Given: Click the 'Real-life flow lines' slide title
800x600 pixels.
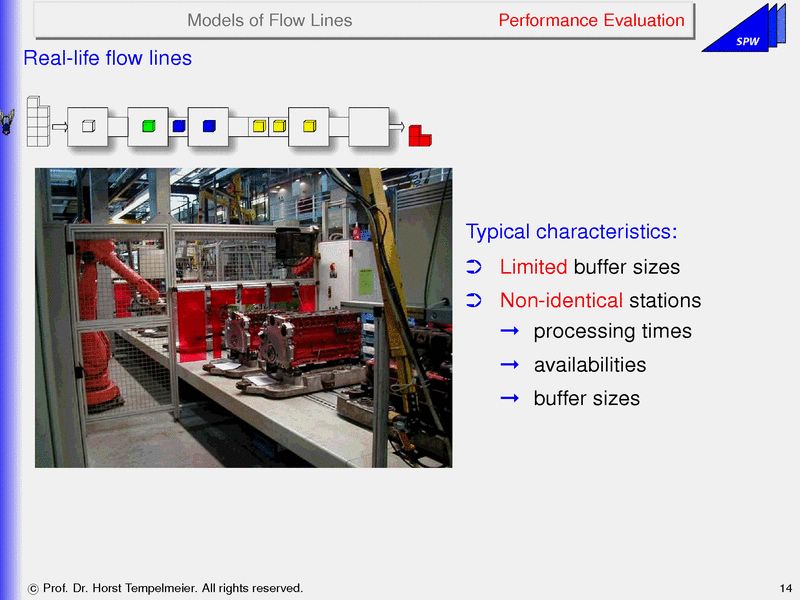Looking at the screenshot, I should 107,59.
